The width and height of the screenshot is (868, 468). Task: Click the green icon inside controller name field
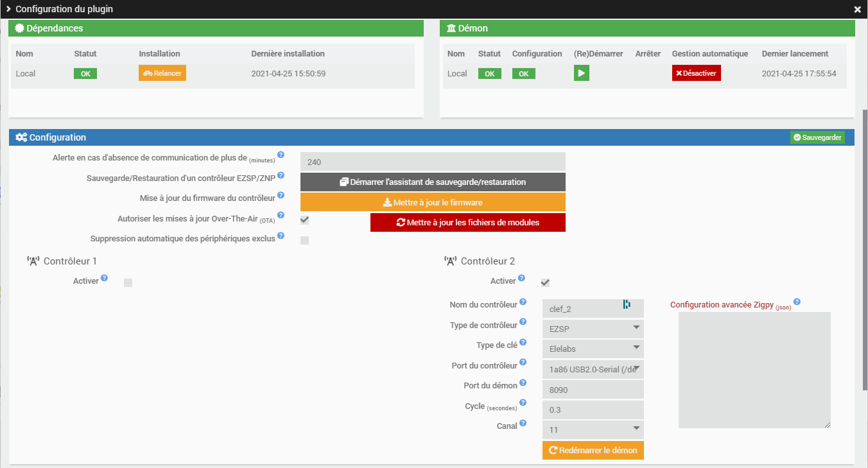627,305
